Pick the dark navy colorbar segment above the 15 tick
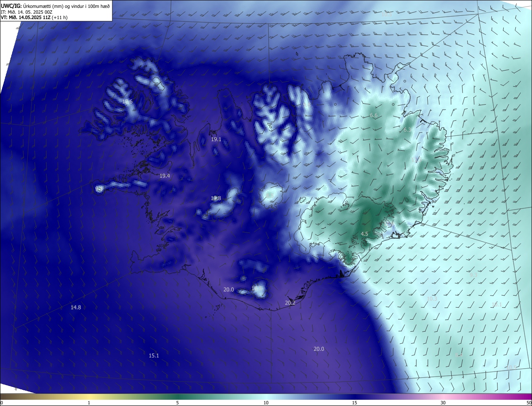Screen dimensions: 532x406 [355, 396]
